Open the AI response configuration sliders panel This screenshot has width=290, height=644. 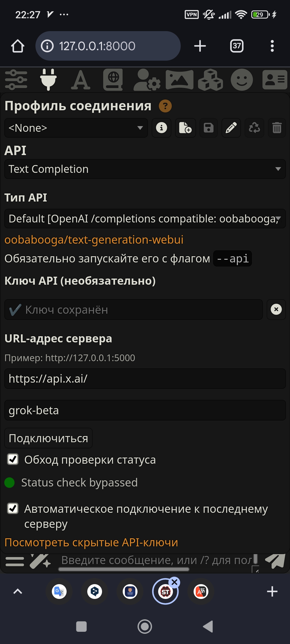(x=16, y=80)
